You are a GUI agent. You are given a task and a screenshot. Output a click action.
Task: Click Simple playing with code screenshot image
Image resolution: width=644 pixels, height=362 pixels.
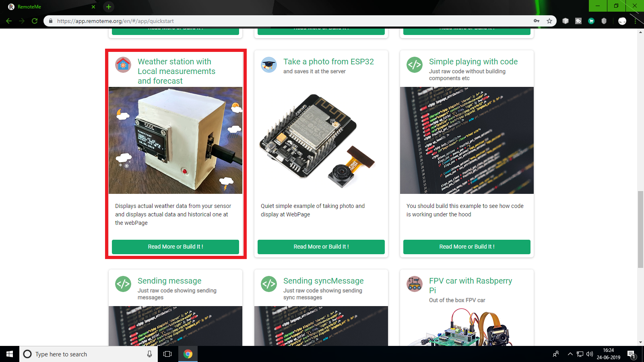click(x=467, y=140)
